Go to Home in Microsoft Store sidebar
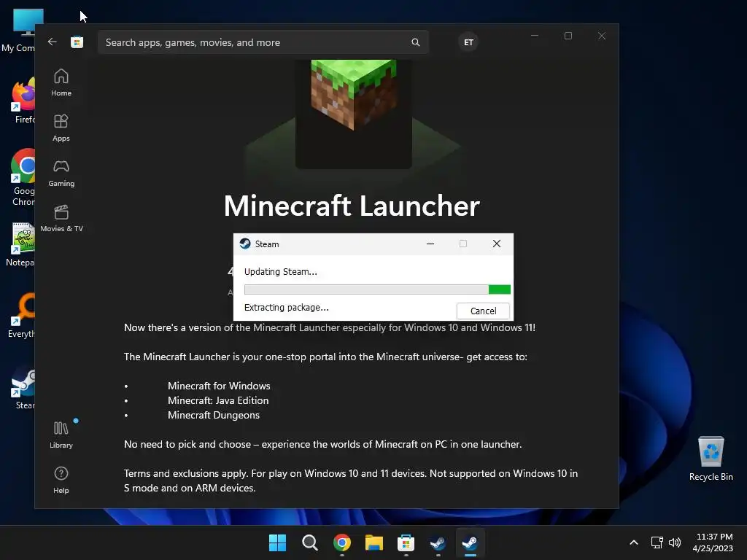The height and width of the screenshot is (560, 747). pos(61,82)
